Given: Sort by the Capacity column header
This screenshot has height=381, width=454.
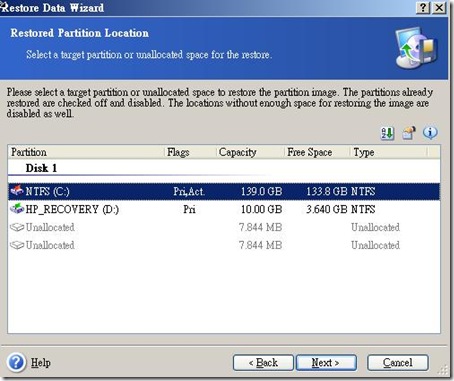Looking at the screenshot, I should [x=250, y=152].
